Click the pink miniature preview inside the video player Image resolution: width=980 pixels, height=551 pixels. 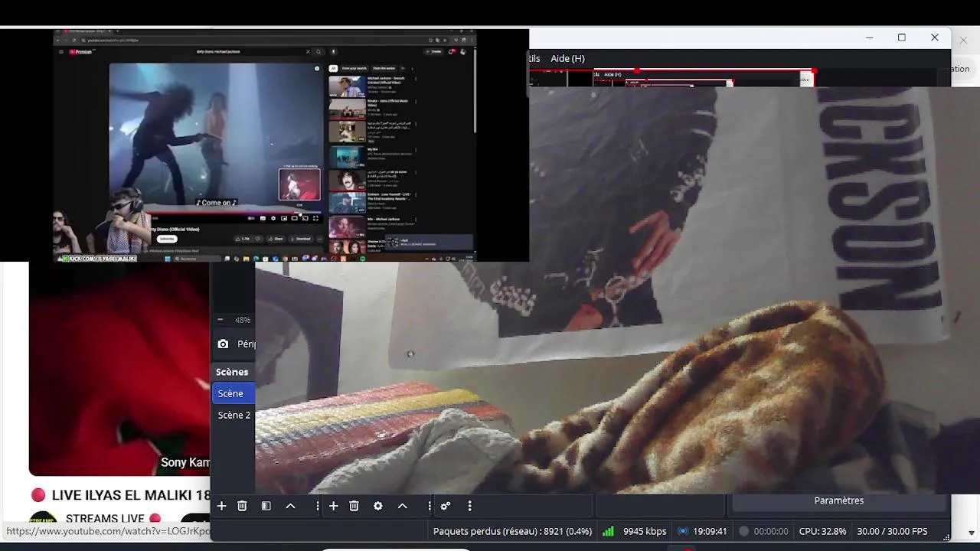(299, 184)
